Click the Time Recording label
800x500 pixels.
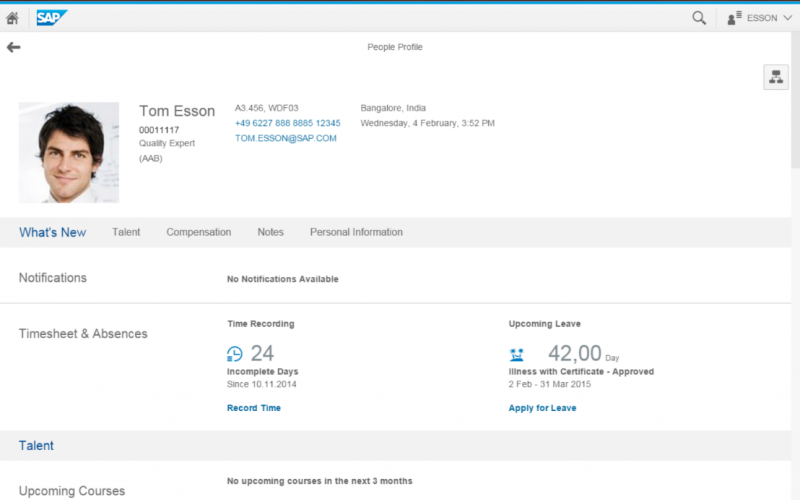point(261,324)
